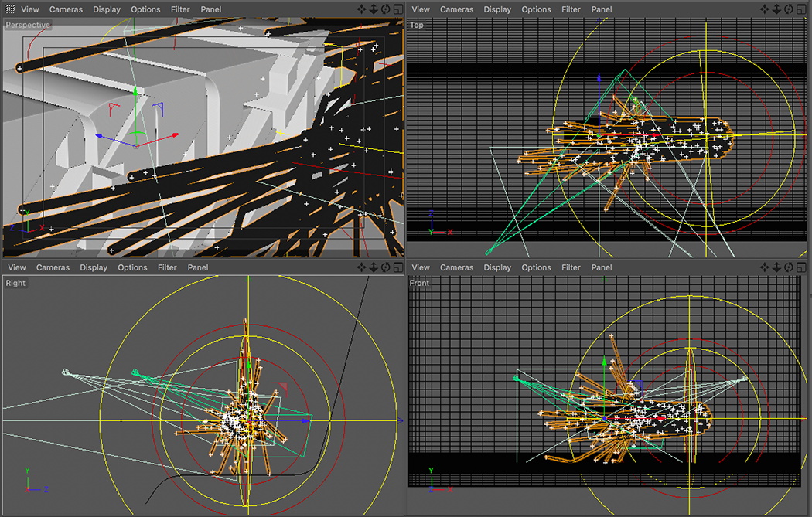Open the Cameras menu in Perspective viewport
This screenshot has width=812, height=517.
pyautogui.click(x=66, y=9)
